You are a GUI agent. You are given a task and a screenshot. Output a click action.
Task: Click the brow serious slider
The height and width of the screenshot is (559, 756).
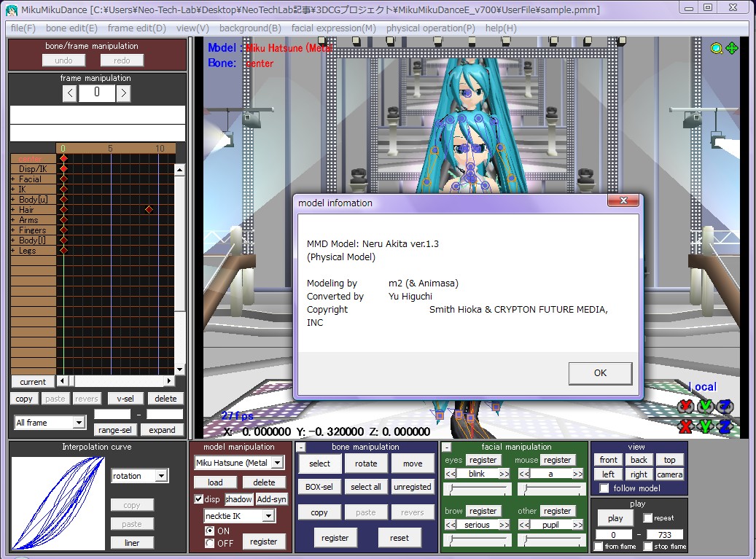point(478,540)
